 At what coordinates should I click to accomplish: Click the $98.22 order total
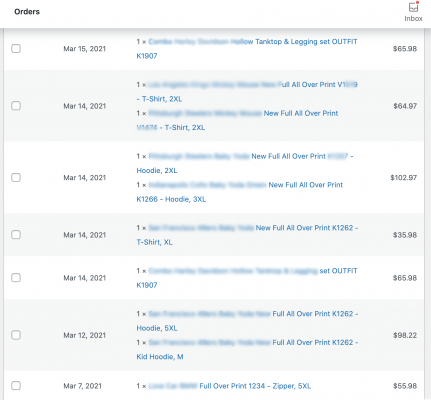coord(405,335)
